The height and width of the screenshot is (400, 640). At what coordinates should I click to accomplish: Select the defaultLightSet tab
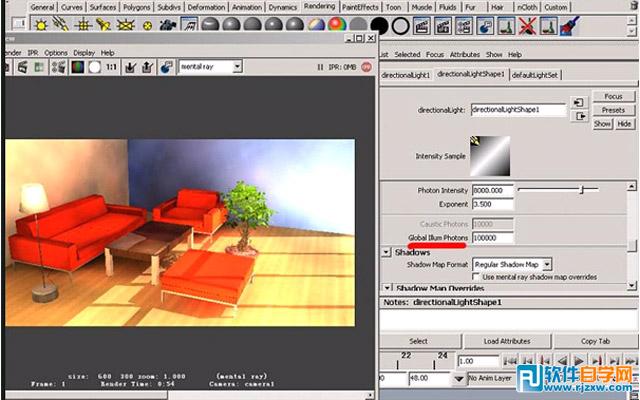536,75
